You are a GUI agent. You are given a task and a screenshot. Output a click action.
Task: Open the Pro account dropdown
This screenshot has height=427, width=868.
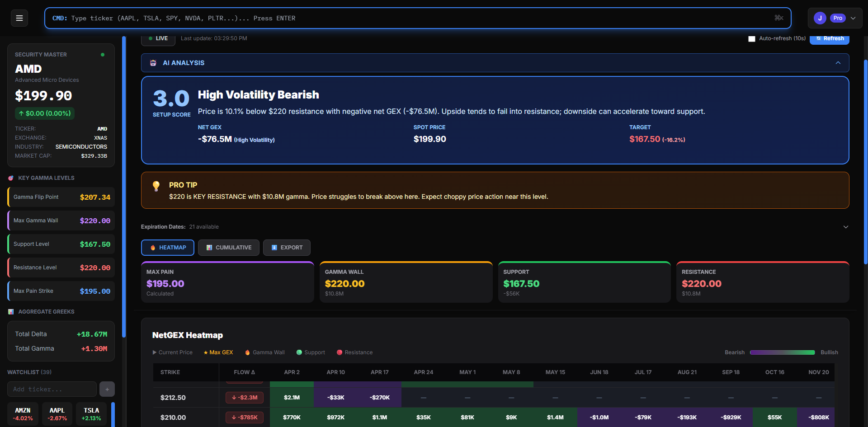[854, 18]
